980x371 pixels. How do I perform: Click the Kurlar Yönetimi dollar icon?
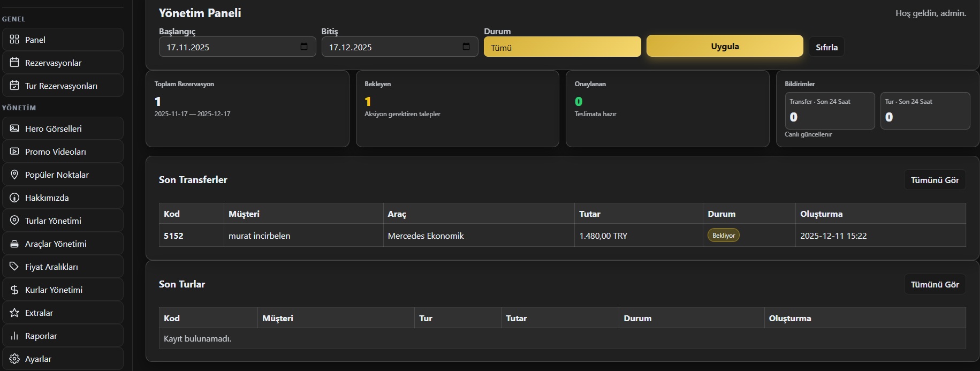point(14,290)
